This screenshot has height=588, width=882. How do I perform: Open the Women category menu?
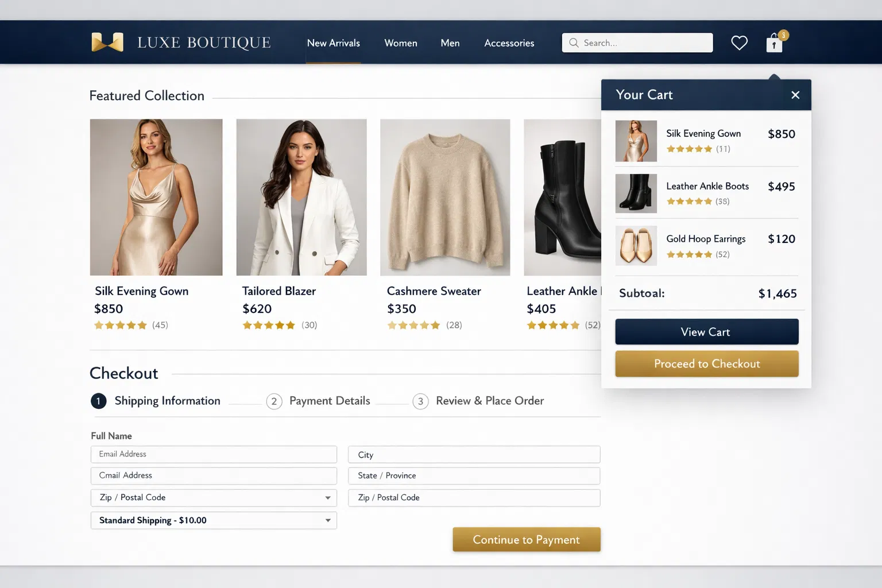point(401,42)
